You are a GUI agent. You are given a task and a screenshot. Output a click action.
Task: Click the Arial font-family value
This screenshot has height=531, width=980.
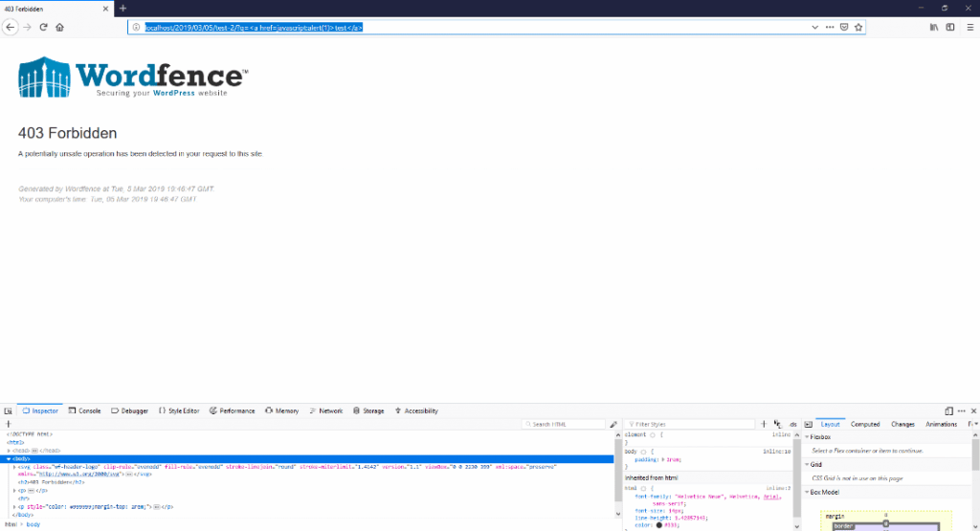click(771, 497)
